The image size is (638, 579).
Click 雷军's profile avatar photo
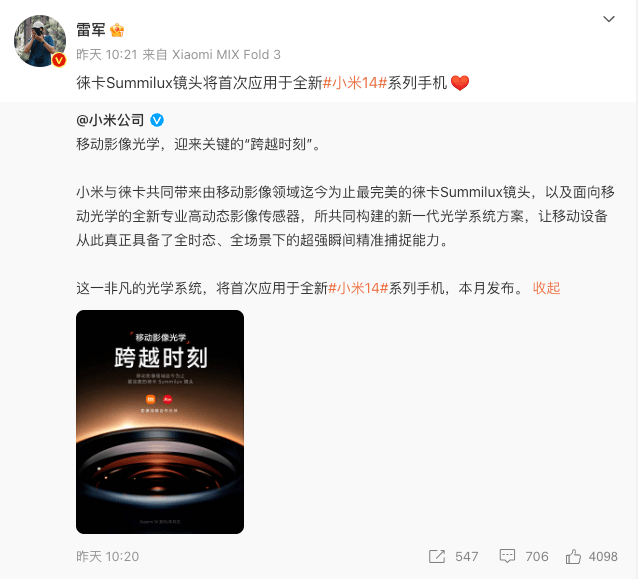(40, 41)
